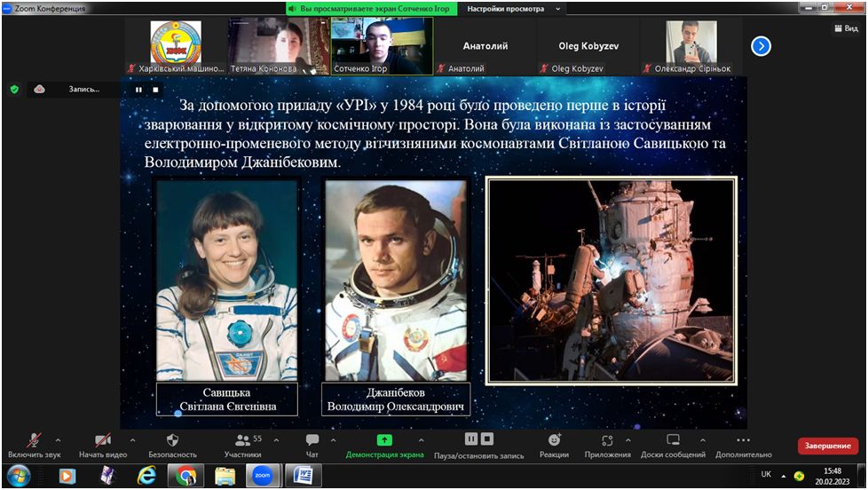868x490 pixels.
Task: Click the green Демонстрация экрана share icon
Action: pos(384,440)
